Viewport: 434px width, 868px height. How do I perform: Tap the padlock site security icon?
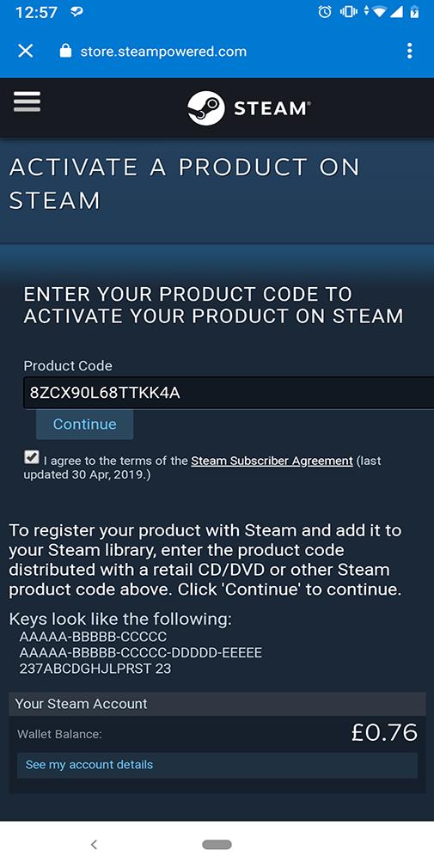65,52
